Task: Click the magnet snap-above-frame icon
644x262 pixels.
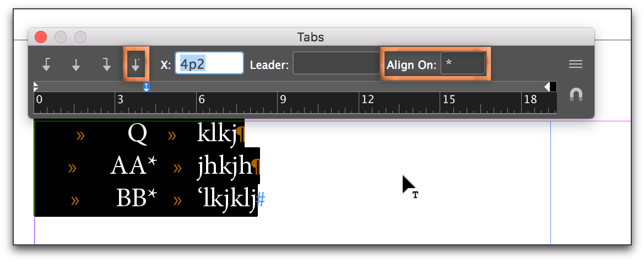Action: coord(576,94)
